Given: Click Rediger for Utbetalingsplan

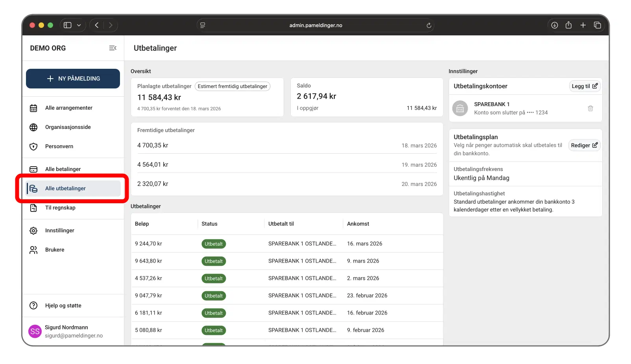Looking at the screenshot, I should pyautogui.click(x=584, y=145).
